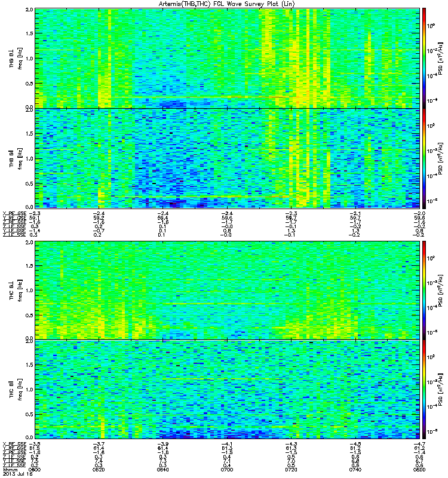Click the "0700" time tick label
Viewport: 448px width, 478px height.
tap(227, 470)
